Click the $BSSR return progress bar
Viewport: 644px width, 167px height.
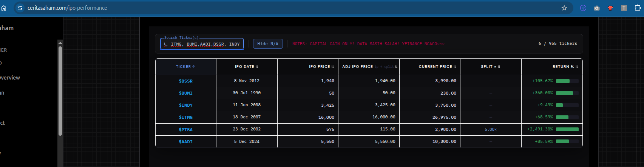tap(567, 81)
